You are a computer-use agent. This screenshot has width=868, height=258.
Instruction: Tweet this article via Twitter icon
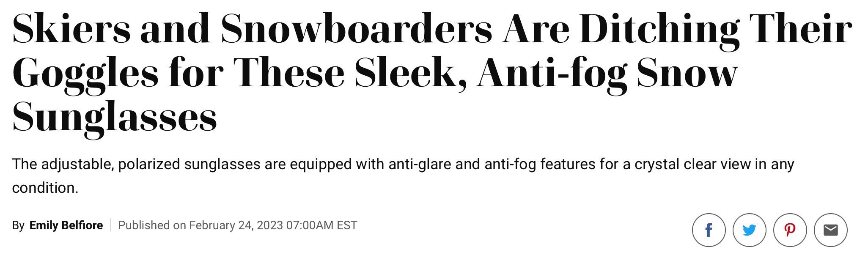click(x=749, y=230)
